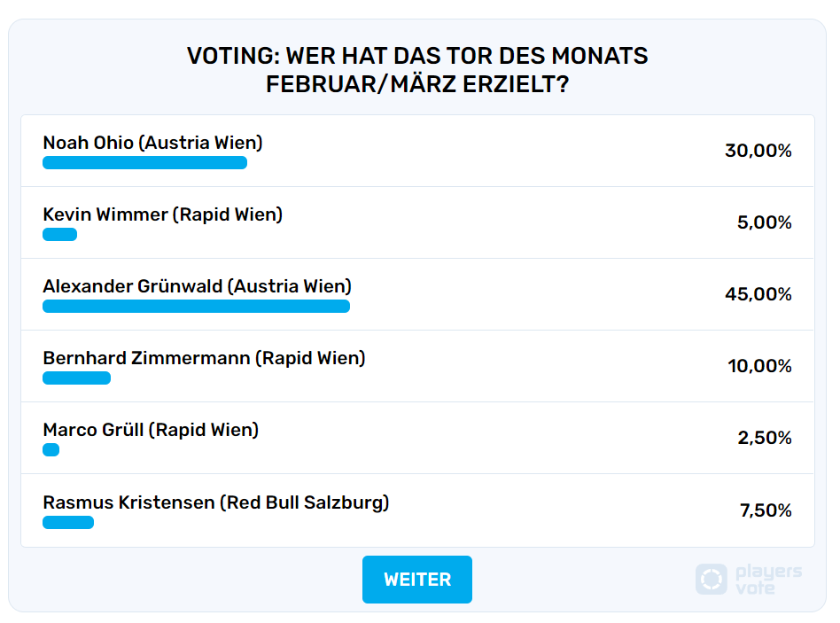Screen dimensions: 840x623
Task: Choose Marco Grüll (Rapid Wien) option
Action: (x=417, y=438)
